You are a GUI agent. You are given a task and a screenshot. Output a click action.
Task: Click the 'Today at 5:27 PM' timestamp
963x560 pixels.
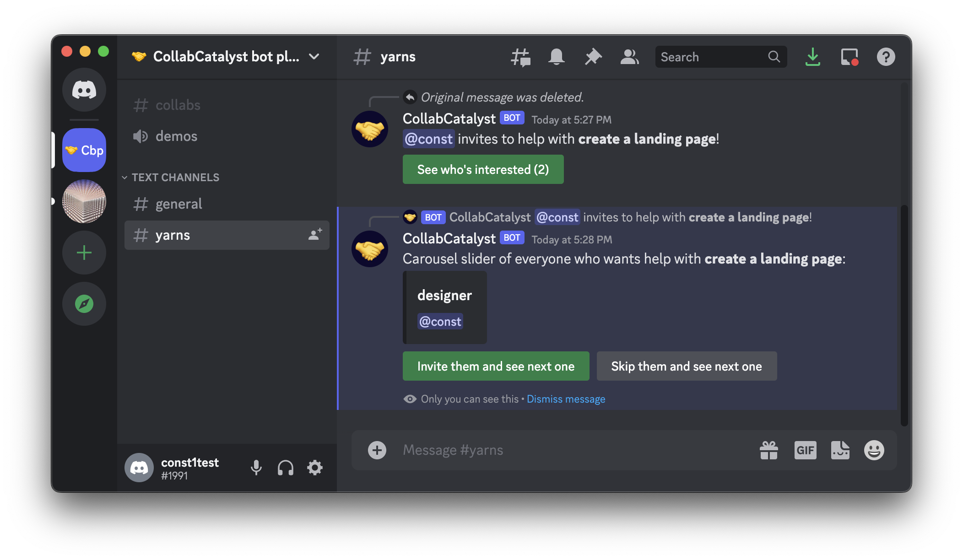[x=571, y=120]
